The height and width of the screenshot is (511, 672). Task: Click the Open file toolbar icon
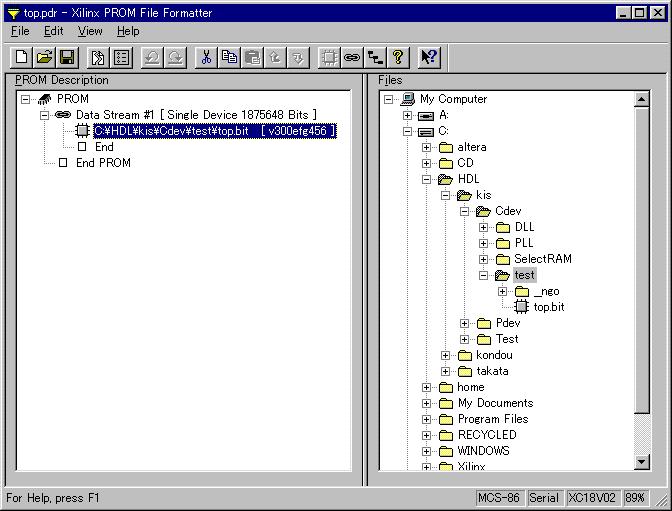[44, 57]
